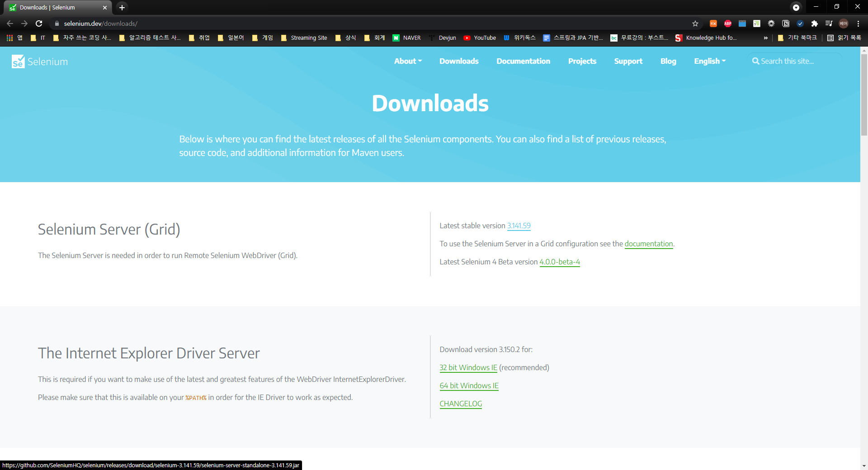Go to the Support nav item
This screenshot has height=470, width=868.
pyautogui.click(x=628, y=61)
